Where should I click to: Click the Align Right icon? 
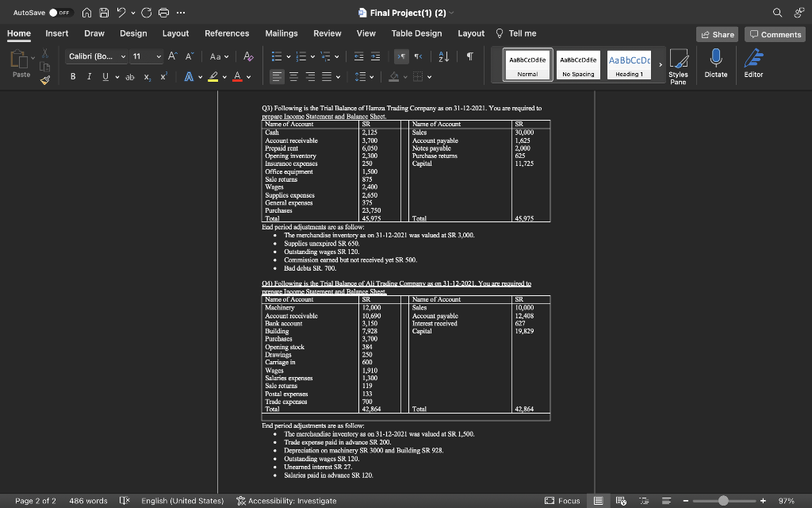coord(310,77)
